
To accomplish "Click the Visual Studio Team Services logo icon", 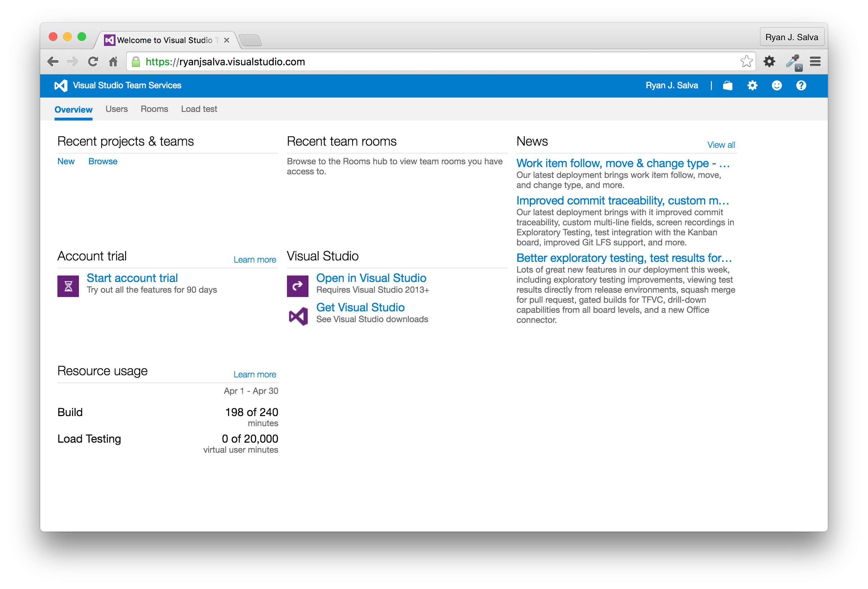I will pyautogui.click(x=61, y=85).
